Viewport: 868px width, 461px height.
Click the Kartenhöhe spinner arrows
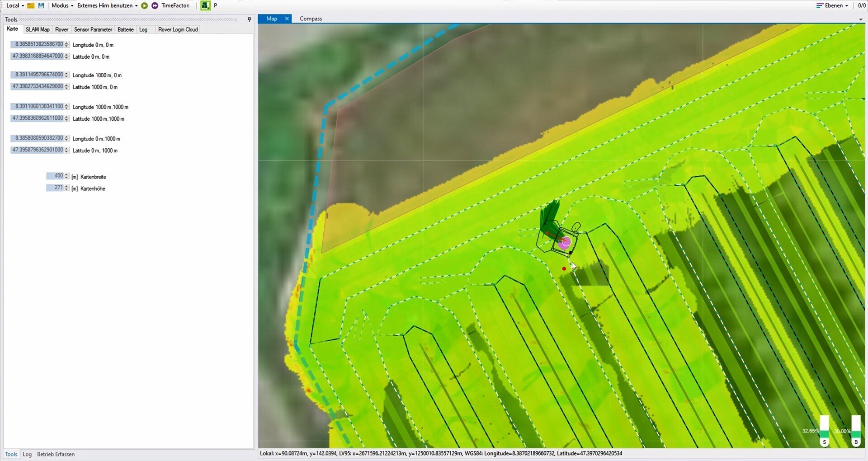tap(66, 188)
